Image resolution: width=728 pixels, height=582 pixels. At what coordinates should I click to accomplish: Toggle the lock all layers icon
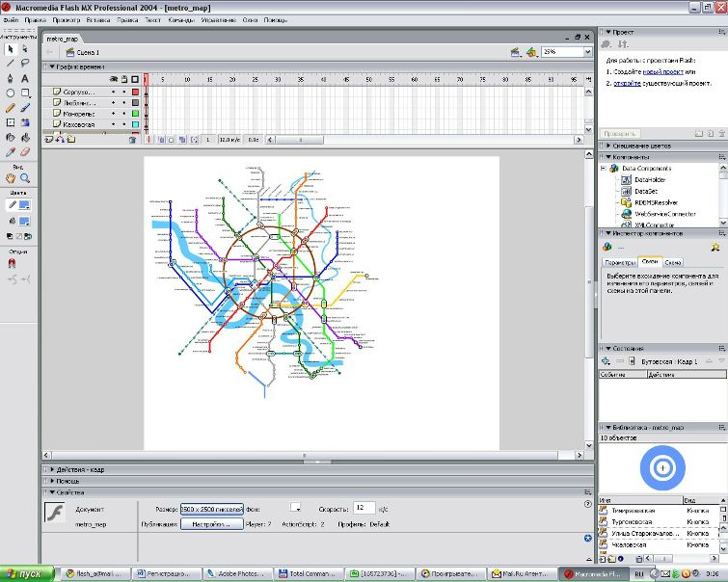(x=124, y=79)
